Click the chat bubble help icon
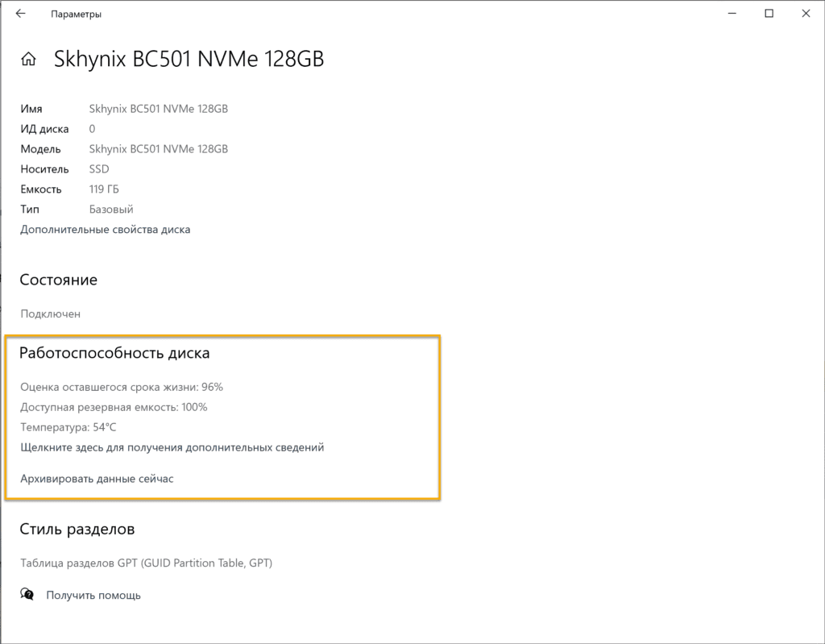The width and height of the screenshot is (825, 644). point(27,595)
